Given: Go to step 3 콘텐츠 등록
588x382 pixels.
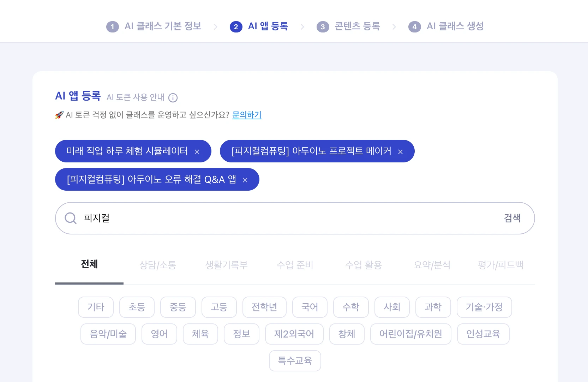Looking at the screenshot, I should (x=348, y=26).
